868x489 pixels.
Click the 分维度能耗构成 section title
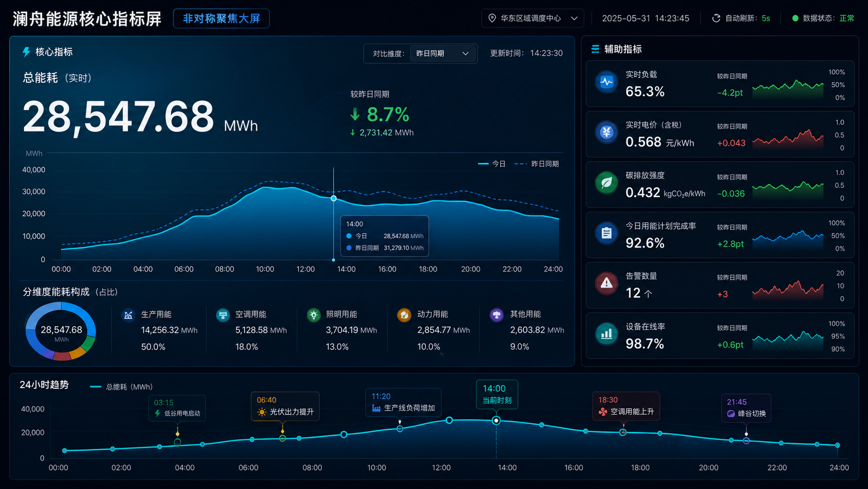coord(70,292)
